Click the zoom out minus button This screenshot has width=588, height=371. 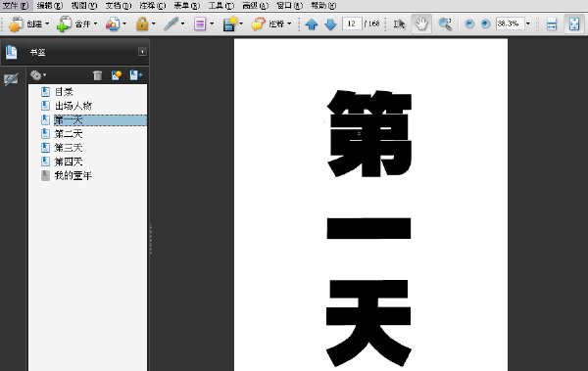tap(469, 24)
